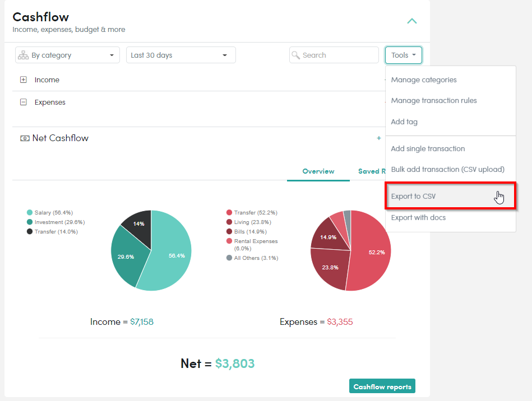
Task: Open the By category dropdown
Action: 68,55
